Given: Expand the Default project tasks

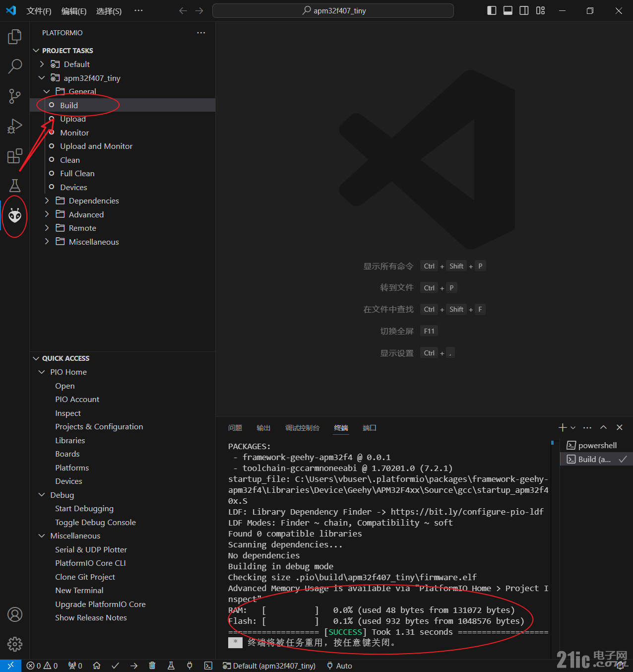Looking at the screenshot, I should [42, 64].
